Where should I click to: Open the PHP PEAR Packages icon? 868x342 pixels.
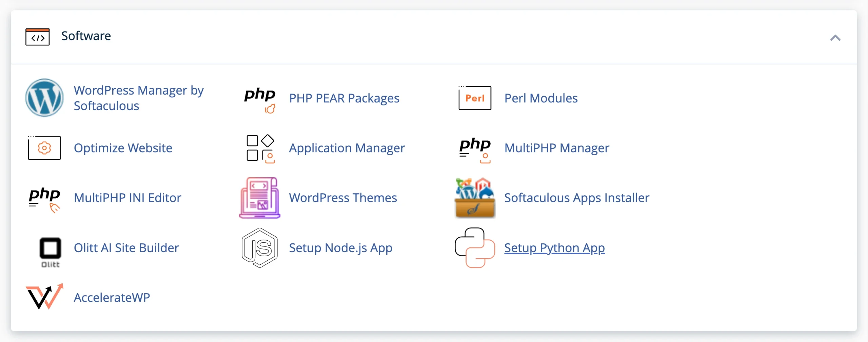260,100
